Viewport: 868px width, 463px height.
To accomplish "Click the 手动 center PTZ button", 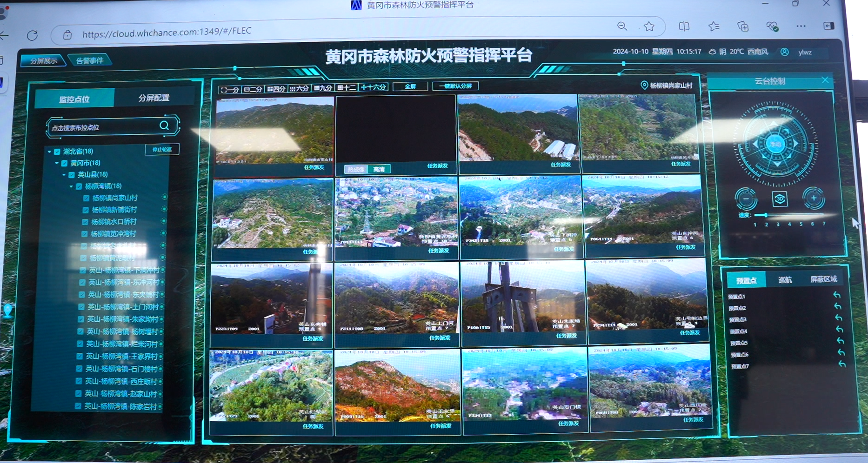I will coord(775,145).
